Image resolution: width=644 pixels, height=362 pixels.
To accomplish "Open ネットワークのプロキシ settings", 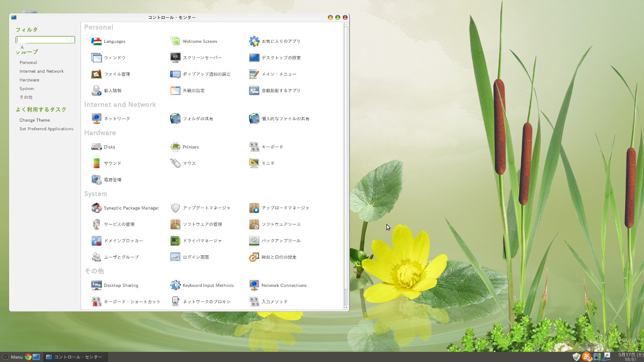I will click(200, 302).
